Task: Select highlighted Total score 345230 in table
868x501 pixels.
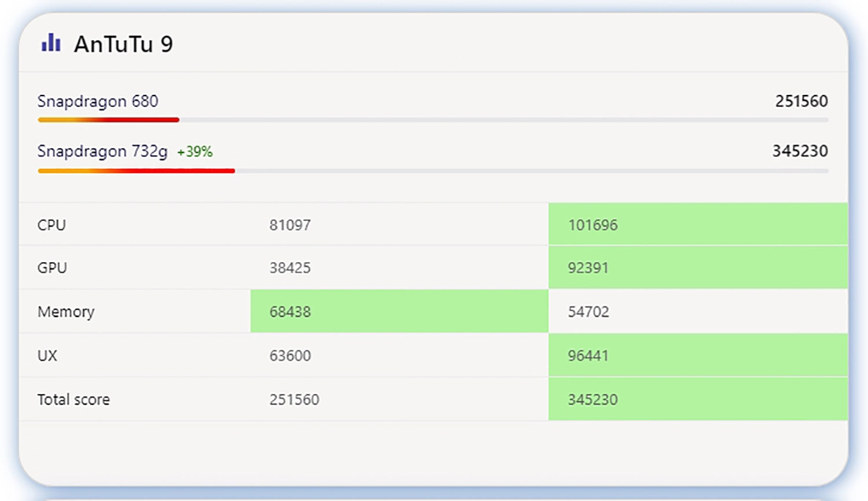Action: [x=593, y=400]
